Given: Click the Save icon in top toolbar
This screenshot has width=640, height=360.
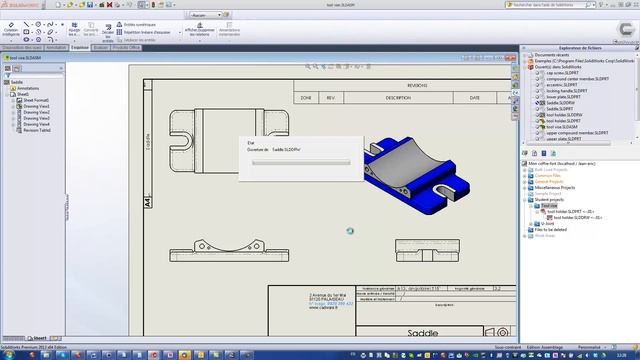Looking at the screenshot, I should pos(90,5).
